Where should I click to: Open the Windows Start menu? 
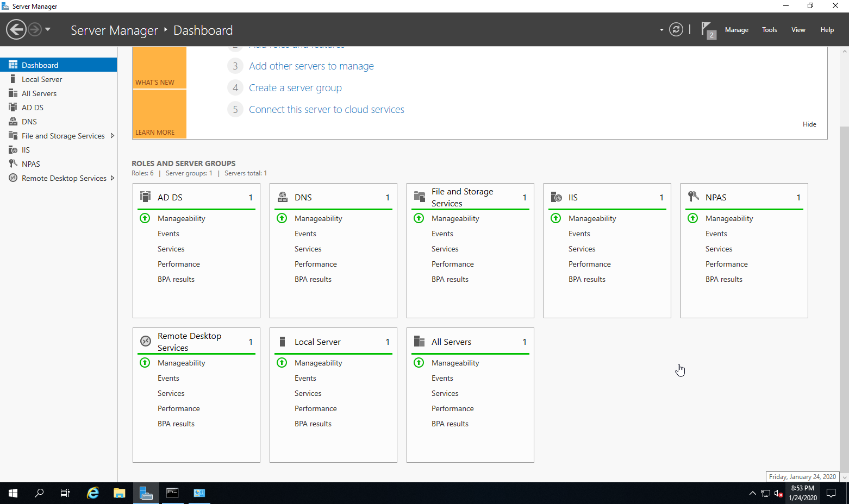(13, 493)
